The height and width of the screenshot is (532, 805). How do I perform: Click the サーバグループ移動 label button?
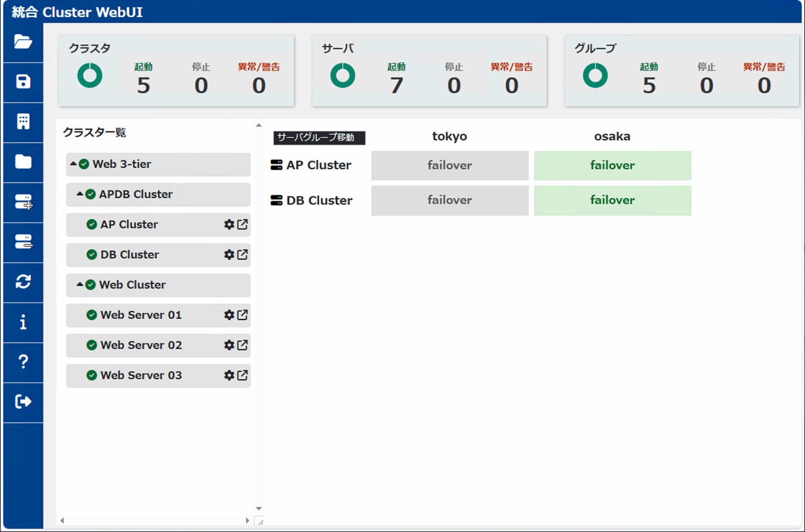click(319, 137)
